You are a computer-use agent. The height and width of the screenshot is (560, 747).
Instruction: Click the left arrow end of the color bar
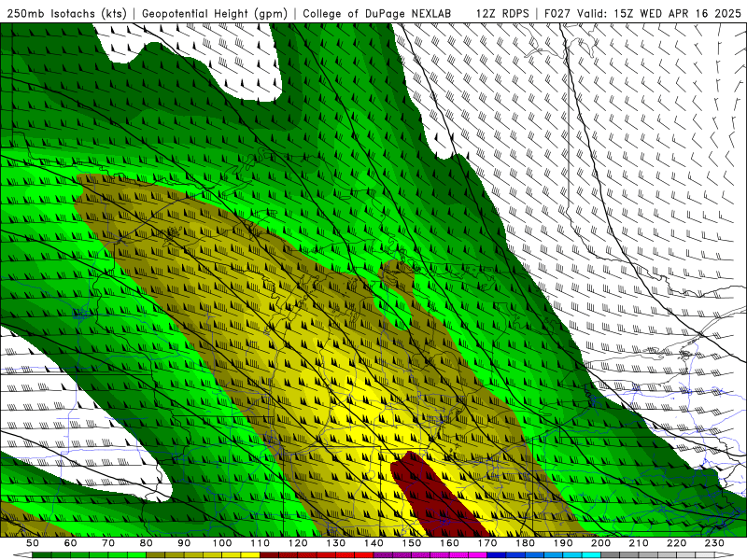click(x=22, y=554)
